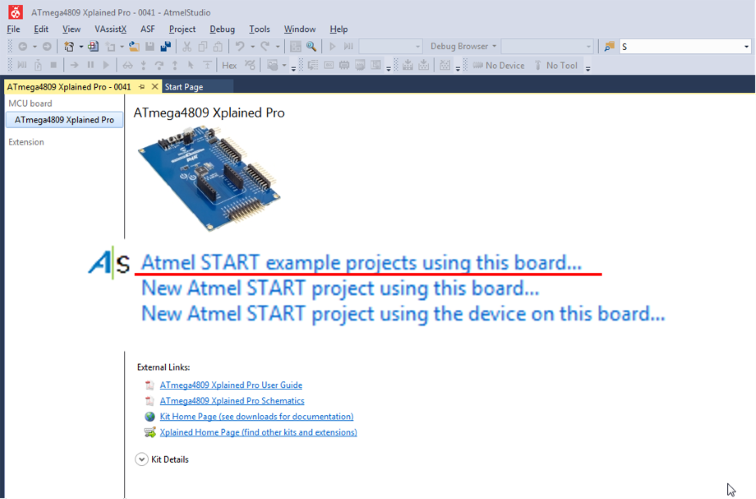Open the Debug menu

pos(222,29)
